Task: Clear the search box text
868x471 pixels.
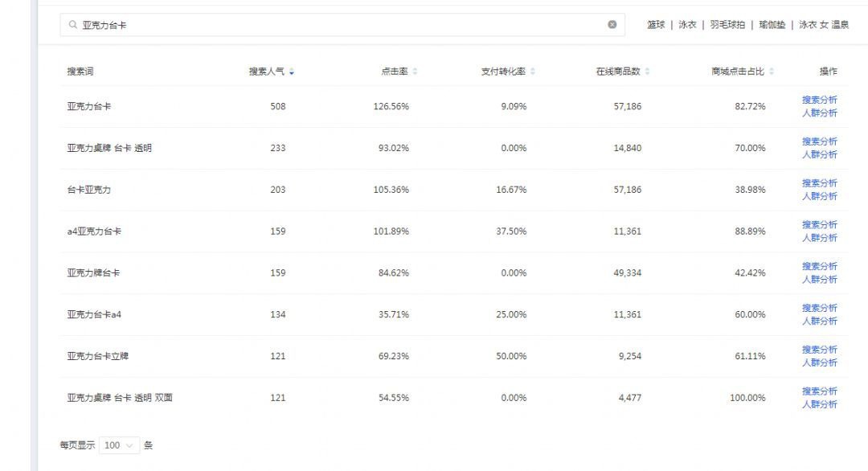Action: click(612, 24)
